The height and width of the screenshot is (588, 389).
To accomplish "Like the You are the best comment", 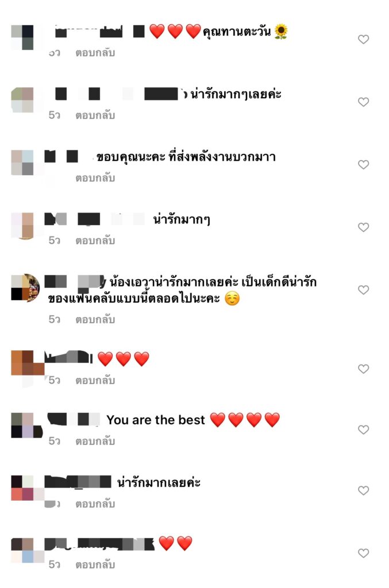I will 363,430.
